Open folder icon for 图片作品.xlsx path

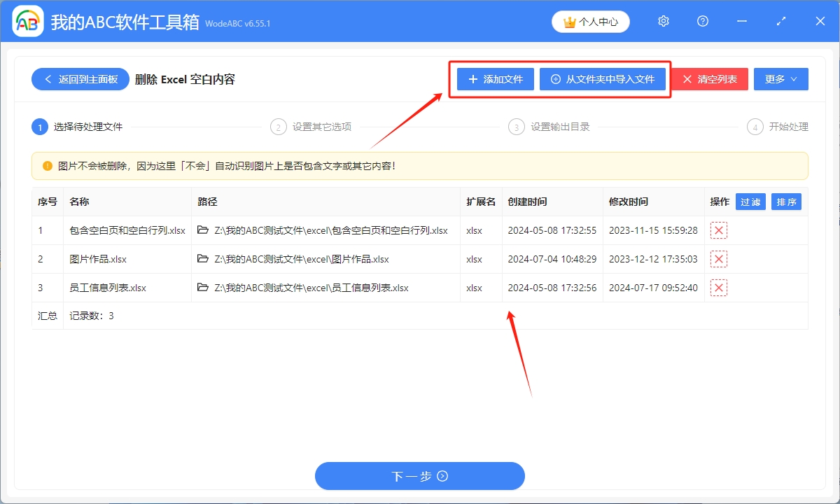(x=203, y=259)
